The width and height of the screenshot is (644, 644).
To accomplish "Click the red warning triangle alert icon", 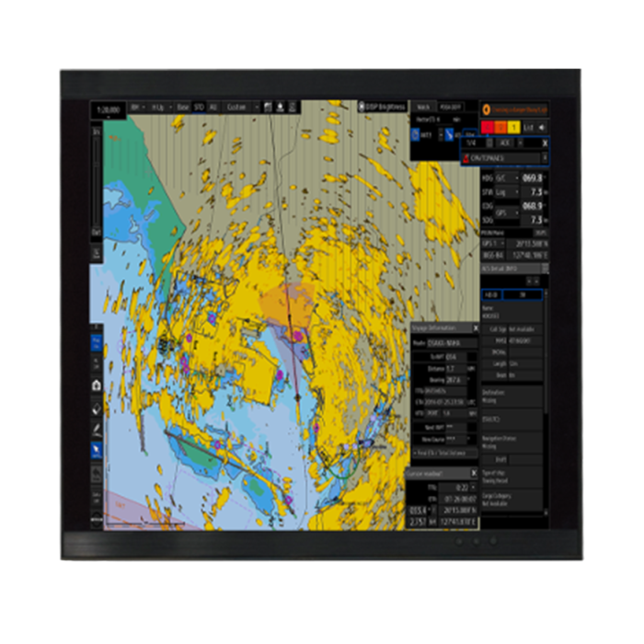I will (466, 158).
